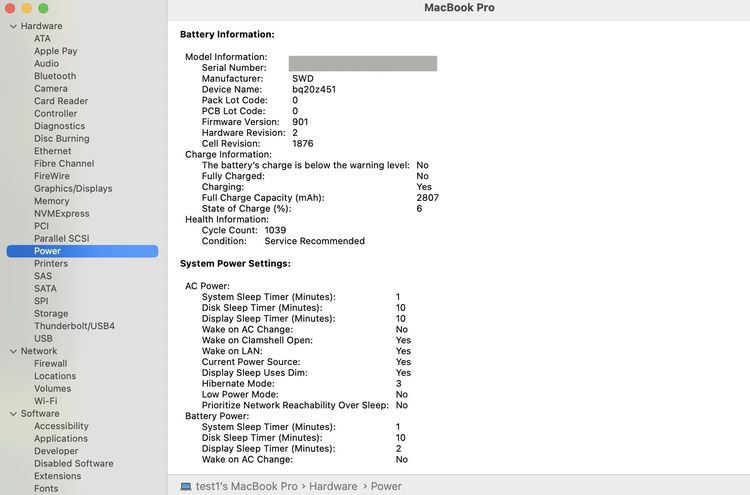
Task: Select Disc Burning in sidebar
Action: point(62,138)
